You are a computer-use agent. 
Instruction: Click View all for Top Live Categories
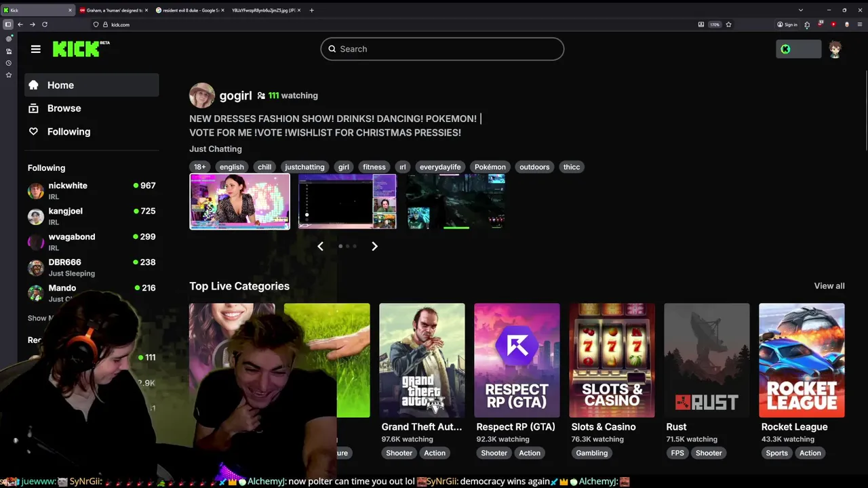pyautogui.click(x=829, y=286)
